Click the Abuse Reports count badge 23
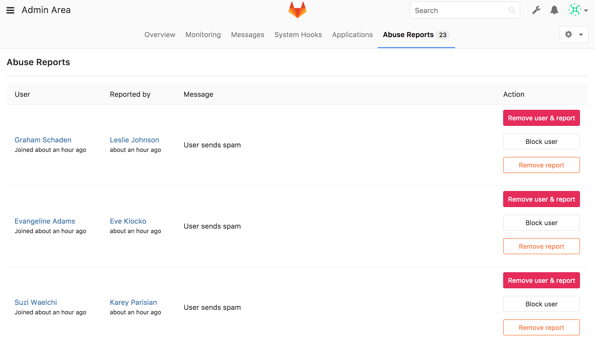Viewport: 595px width, 364px height. pos(443,35)
